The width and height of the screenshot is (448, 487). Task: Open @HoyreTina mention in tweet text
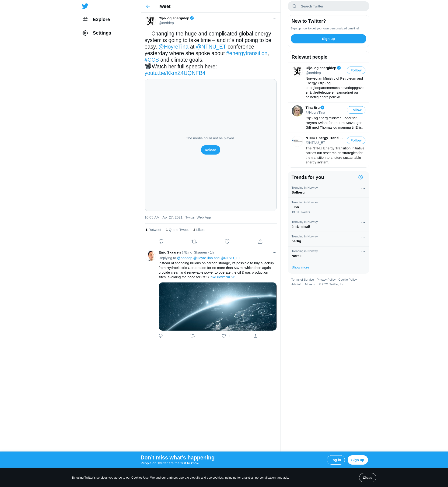click(173, 47)
